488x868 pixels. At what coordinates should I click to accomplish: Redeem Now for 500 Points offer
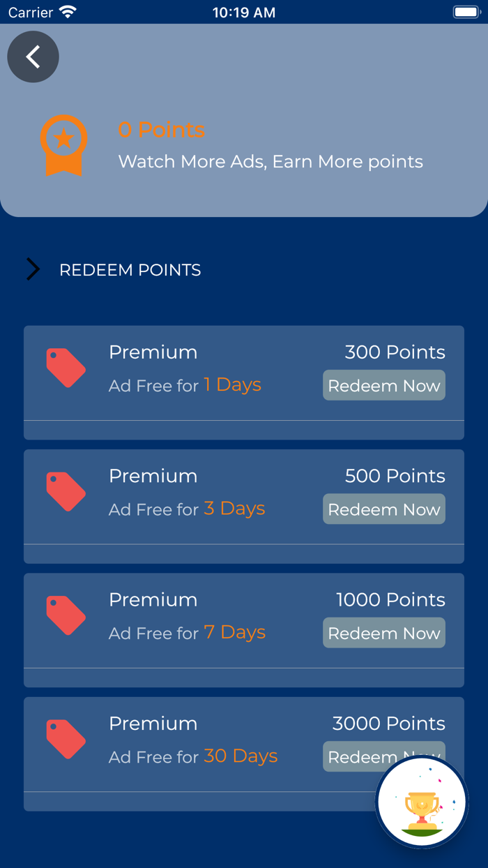tap(383, 509)
